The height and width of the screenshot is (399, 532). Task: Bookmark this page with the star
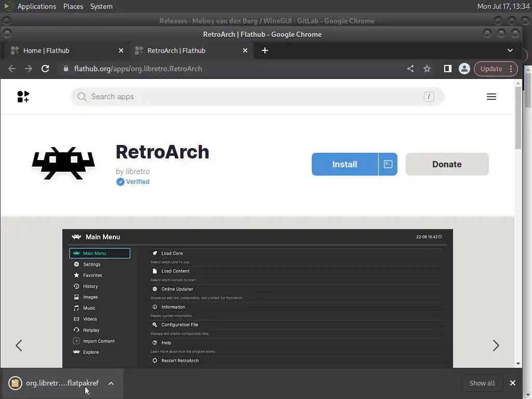pos(427,69)
